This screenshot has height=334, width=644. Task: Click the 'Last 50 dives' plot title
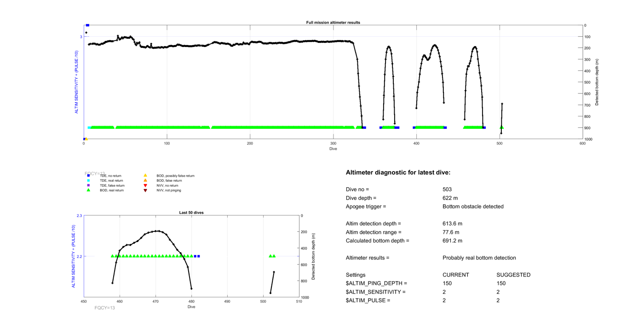coord(191,213)
